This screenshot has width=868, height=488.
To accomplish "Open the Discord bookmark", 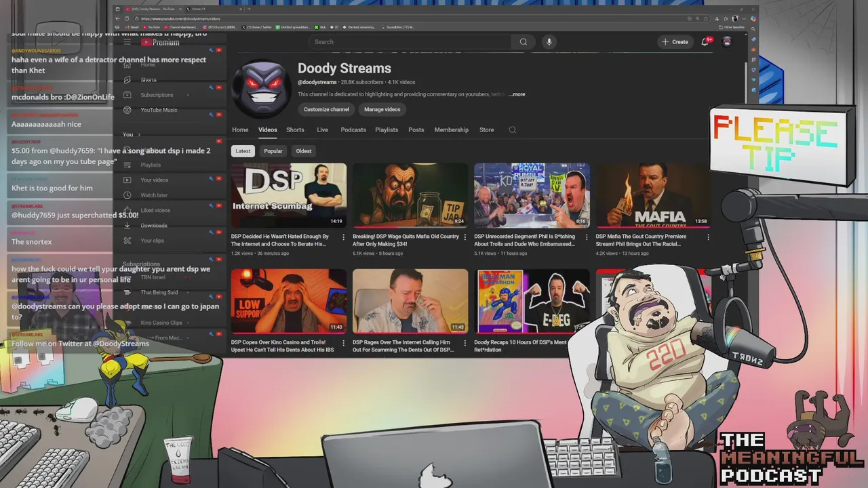I will pyautogui.click(x=220, y=27).
